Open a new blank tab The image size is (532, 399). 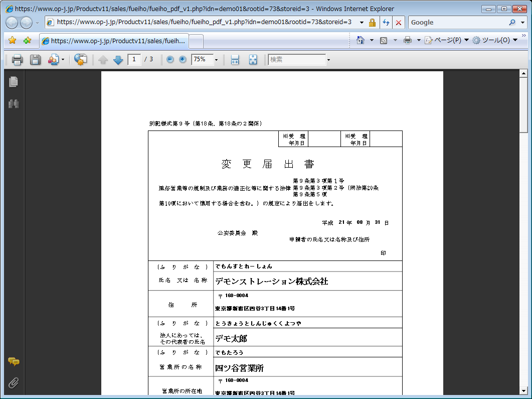click(x=196, y=42)
